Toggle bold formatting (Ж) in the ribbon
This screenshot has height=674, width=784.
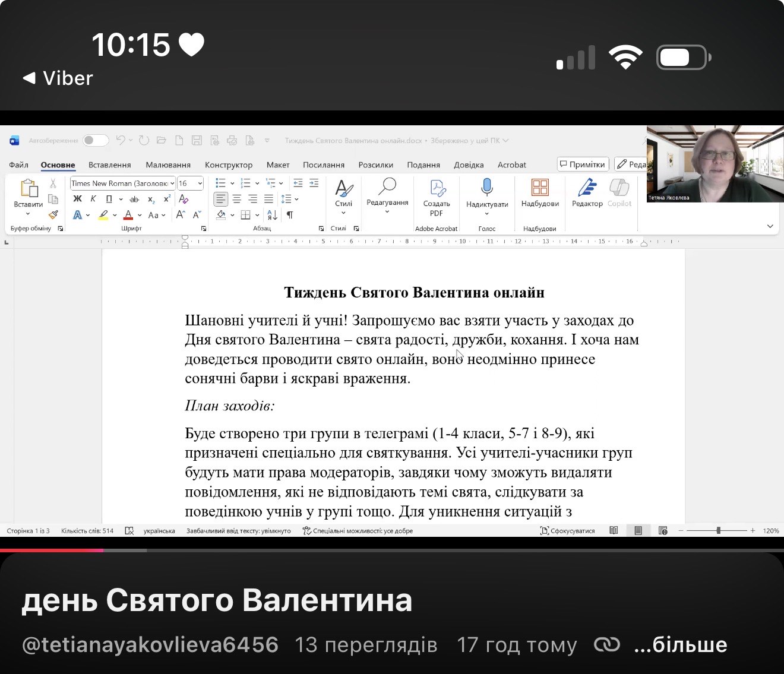pyautogui.click(x=77, y=199)
